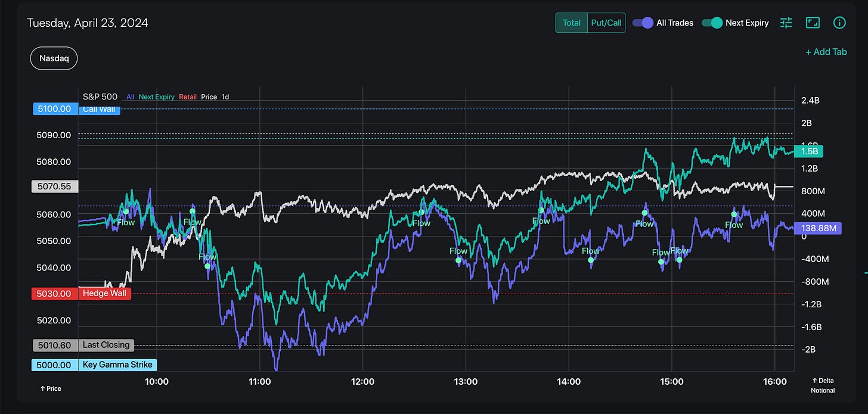Viewport: 868px width, 414px height.
Task: Toggle the Retail legend series
Action: pyautogui.click(x=188, y=97)
